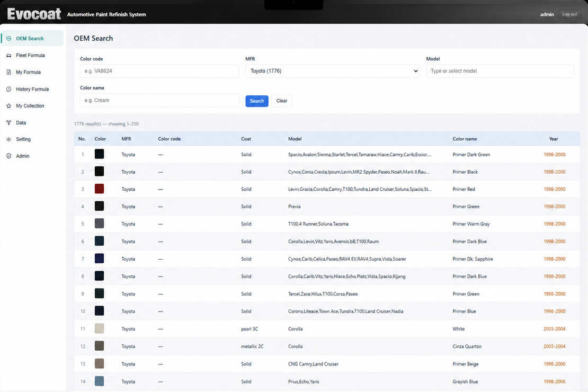Click the My Collection star icon
This screenshot has width=588, height=392.
pyautogui.click(x=8, y=106)
